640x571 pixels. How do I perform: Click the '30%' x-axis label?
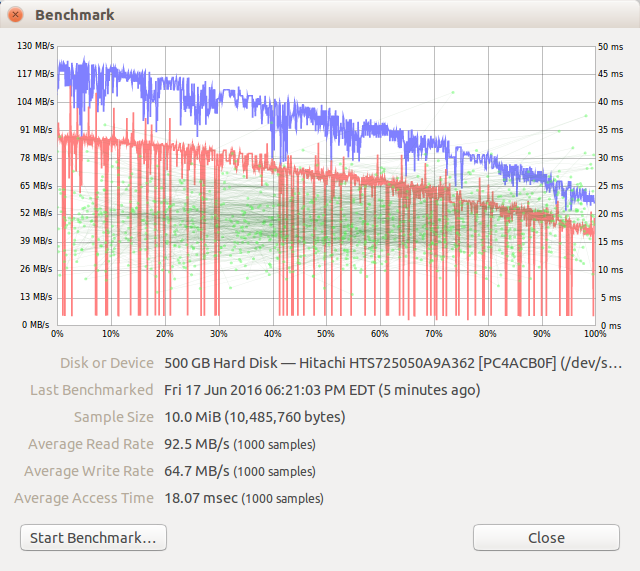click(219, 333)
